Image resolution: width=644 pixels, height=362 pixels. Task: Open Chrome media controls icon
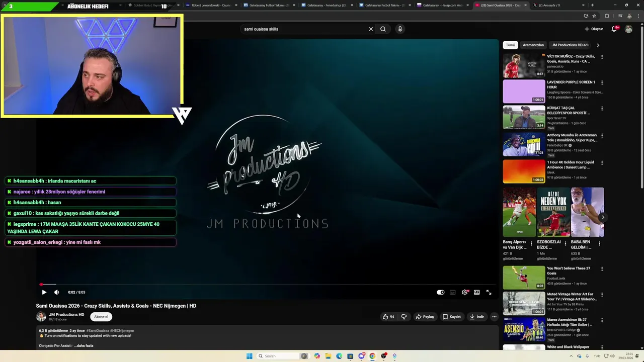pos(620,16)
